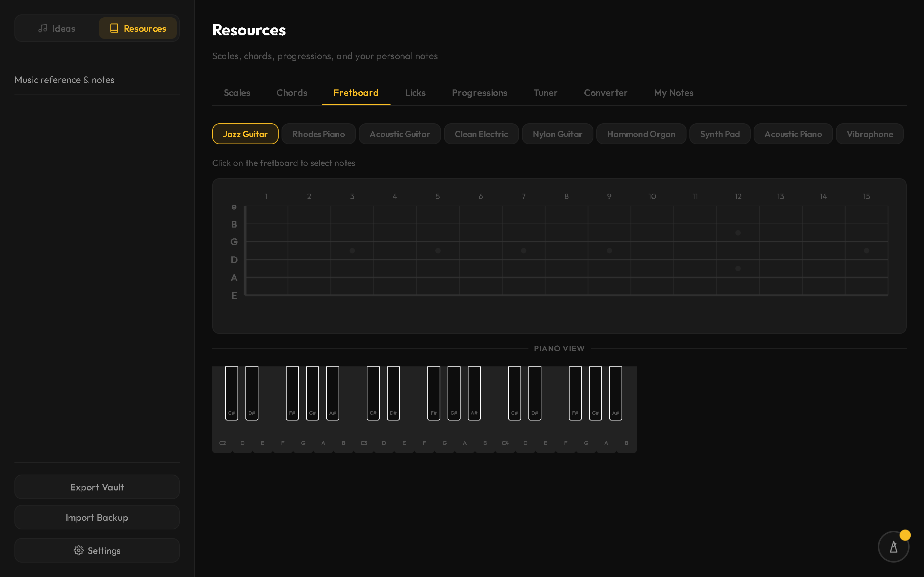The width and height of the screenshot is (924, 577).
Task: Click the Settings gear icon
Action: [79, 550]
